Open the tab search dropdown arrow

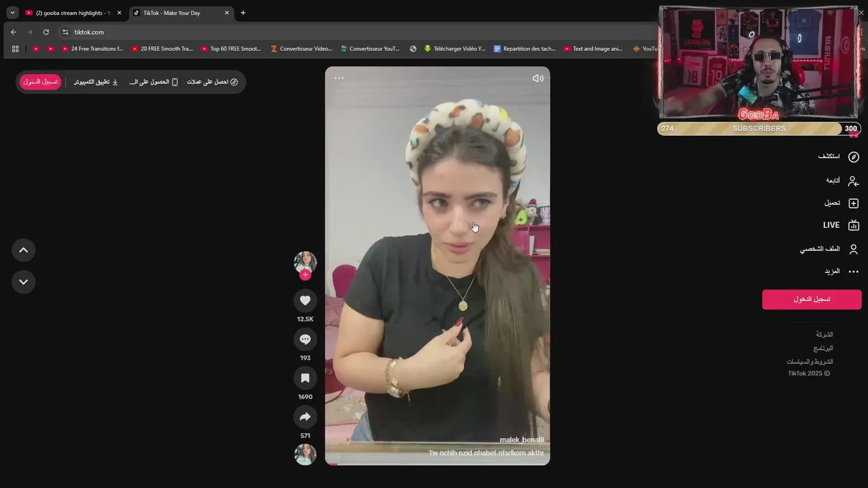(x=12, y=13)
